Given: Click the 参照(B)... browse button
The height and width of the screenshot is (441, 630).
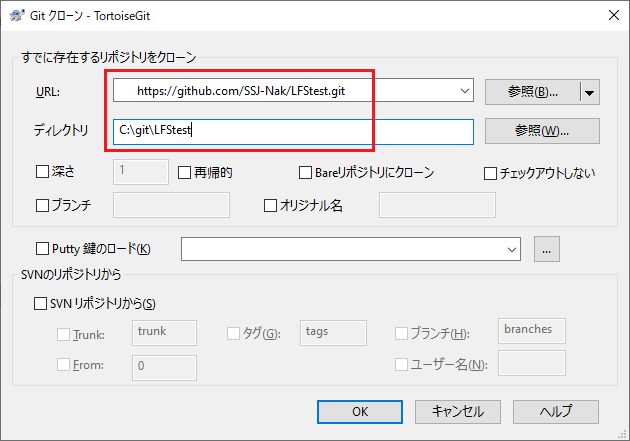Looking at the screenshot, I should coord(533,92).
